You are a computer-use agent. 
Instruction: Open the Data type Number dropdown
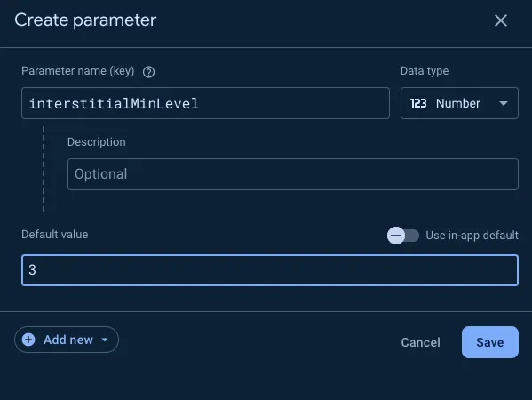[x=459, y=103]
